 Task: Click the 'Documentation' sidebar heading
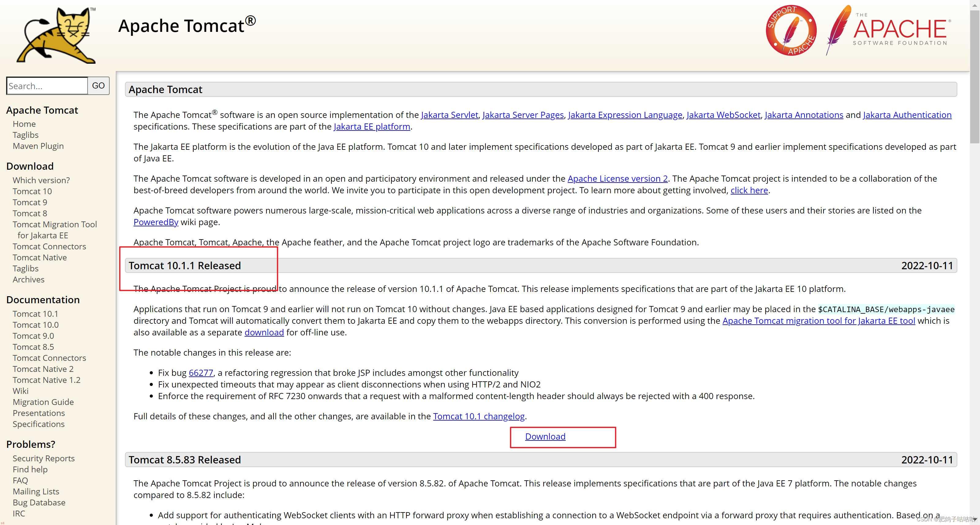pyautogui.click(x=43, y=300)
